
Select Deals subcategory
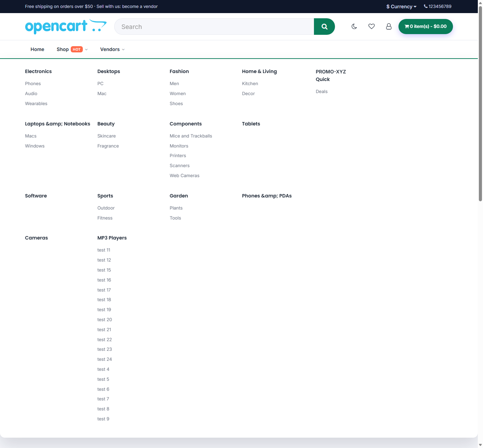tap(322, 91)
